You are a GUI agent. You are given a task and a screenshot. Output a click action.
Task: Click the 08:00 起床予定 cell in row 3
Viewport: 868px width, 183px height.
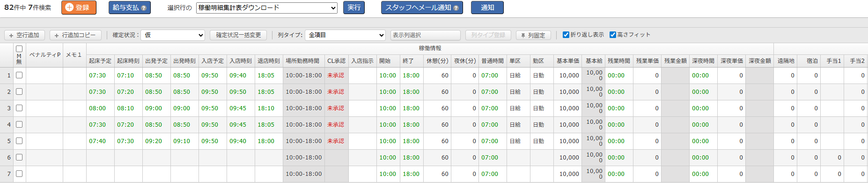pyautogui.click(x=100, y=108)
